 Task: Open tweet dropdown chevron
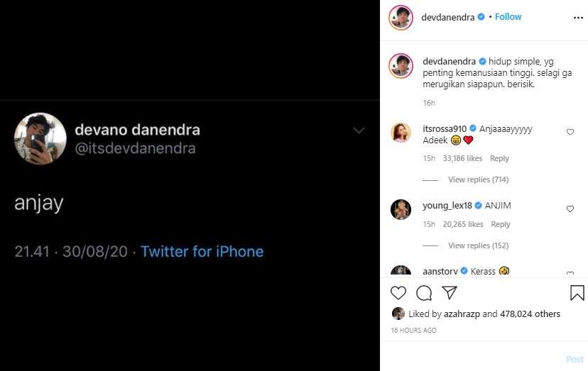point(359,131)
